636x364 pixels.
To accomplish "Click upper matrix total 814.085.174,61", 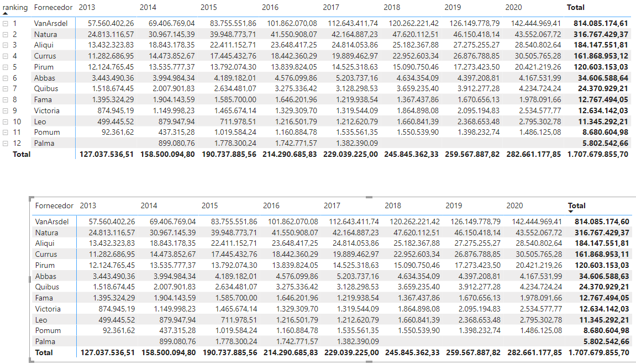I will pyautogui.click(x=601, y=24).
